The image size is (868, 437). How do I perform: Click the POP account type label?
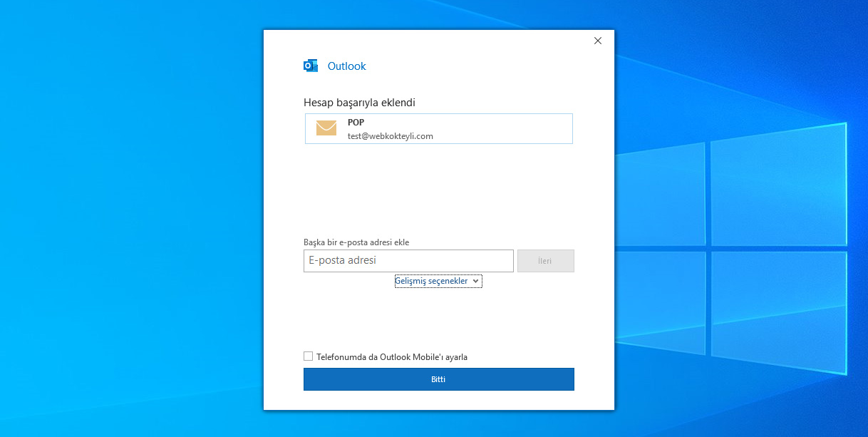coord(356,123)
